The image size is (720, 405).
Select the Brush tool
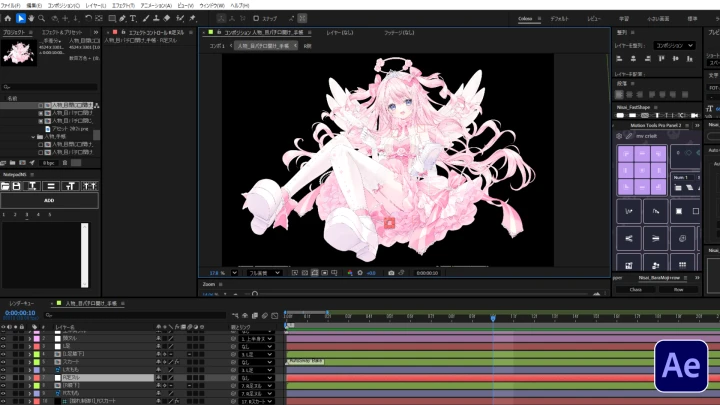146,18
